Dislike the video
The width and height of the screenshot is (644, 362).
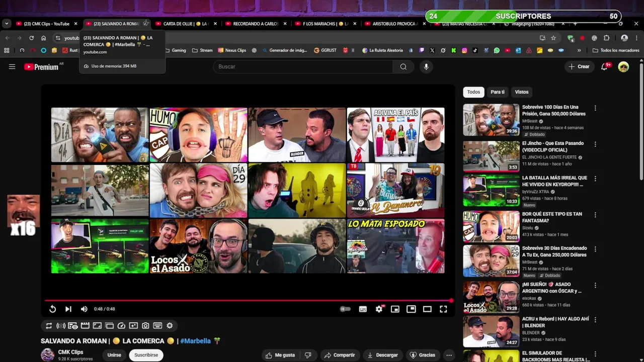point(308,355)
